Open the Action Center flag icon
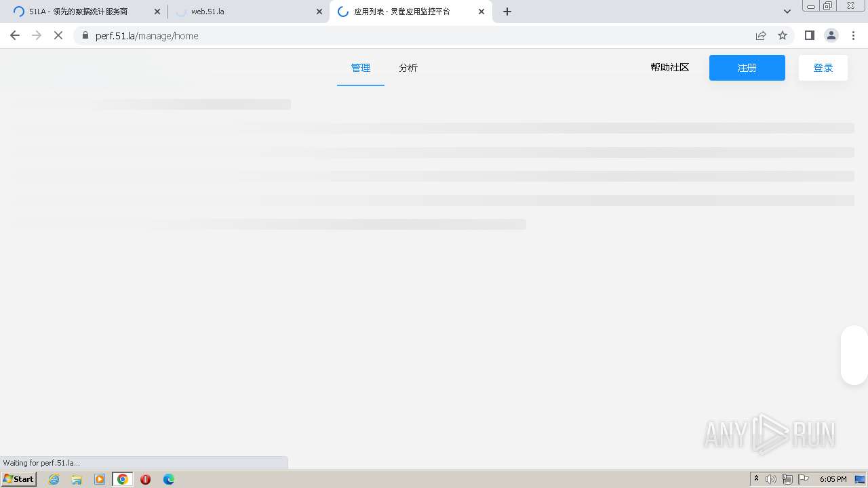Screen dimensions: 868x488 (x=804, y=479)
